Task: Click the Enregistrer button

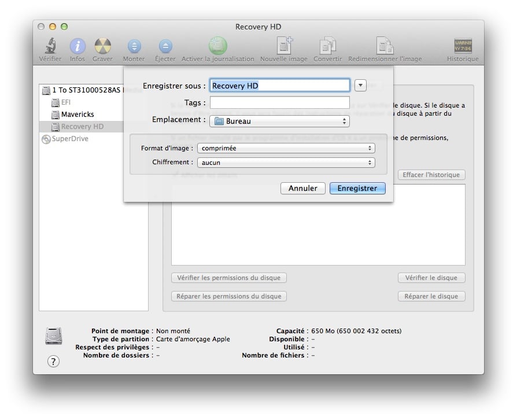Action: coord(357,188)
